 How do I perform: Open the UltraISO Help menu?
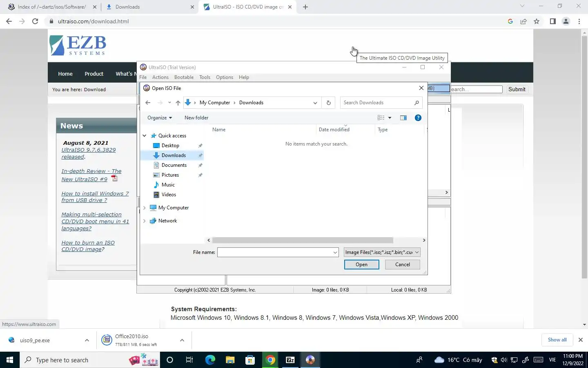pos(244,77)
